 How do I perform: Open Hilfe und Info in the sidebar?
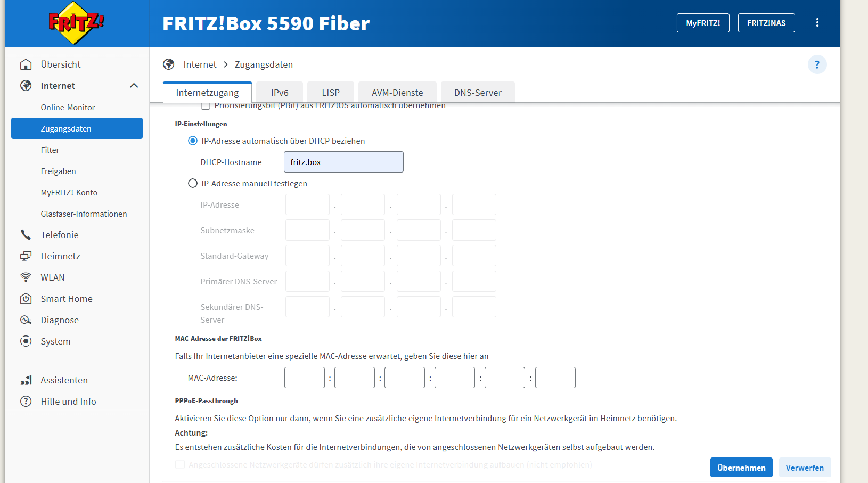[77, 402]
